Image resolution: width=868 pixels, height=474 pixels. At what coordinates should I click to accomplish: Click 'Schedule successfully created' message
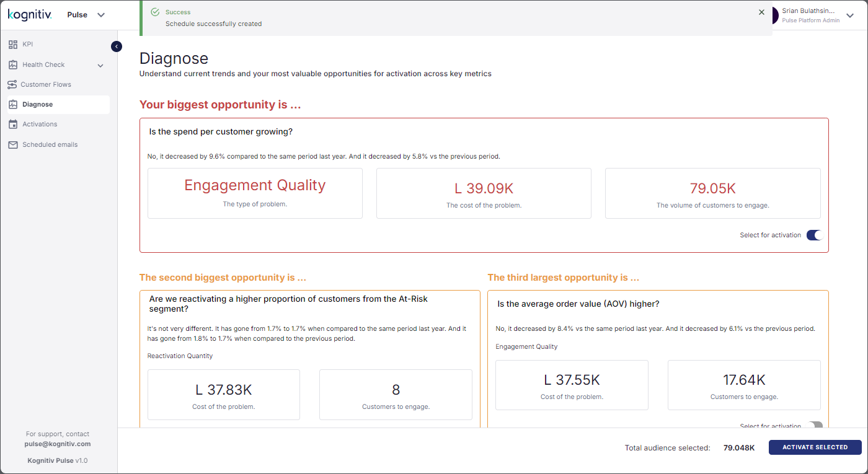(213, 24)
